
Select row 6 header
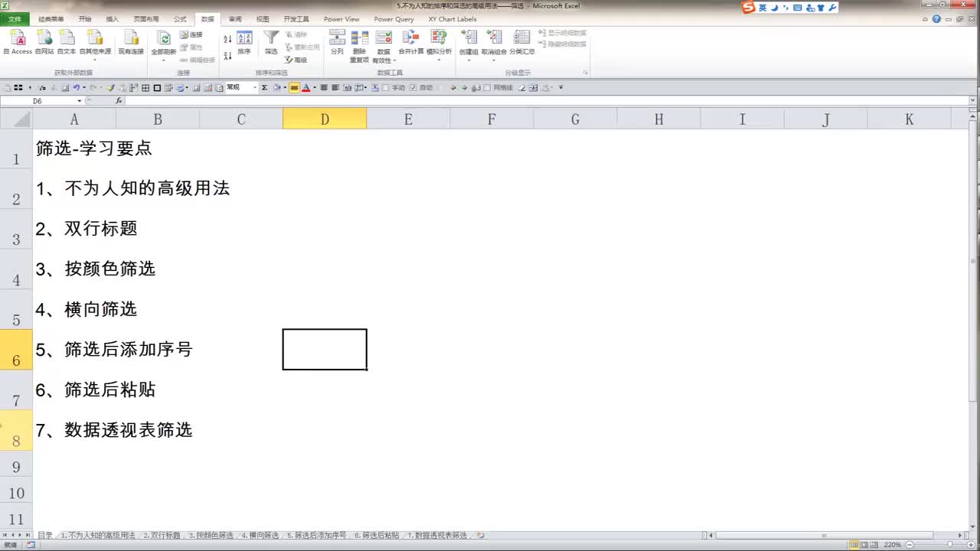pyautogui.click(x=16, y=350)
